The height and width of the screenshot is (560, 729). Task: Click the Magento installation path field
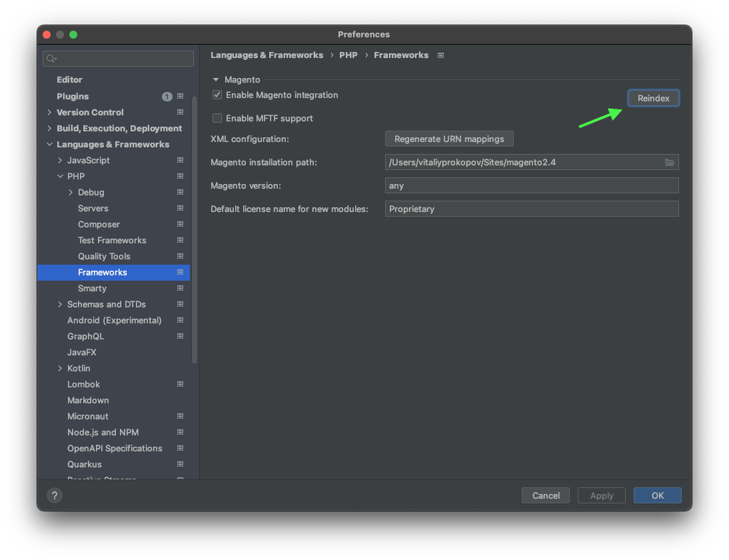point(532,162)
